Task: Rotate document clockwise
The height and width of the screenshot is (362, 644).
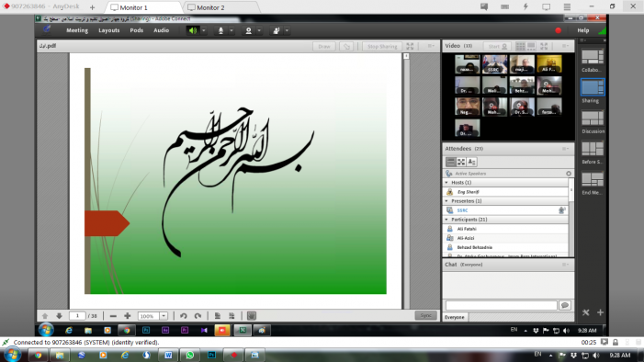Action: [198, 315]
